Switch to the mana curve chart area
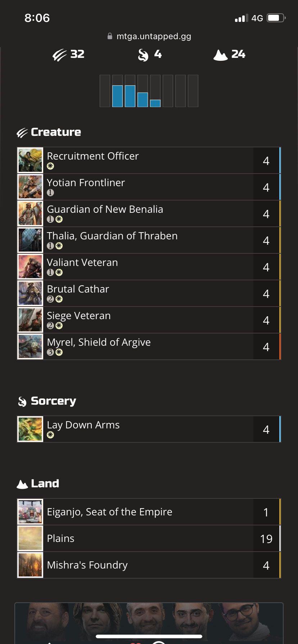This screenshot has height=644, width=298. click(x=149, y=91)
